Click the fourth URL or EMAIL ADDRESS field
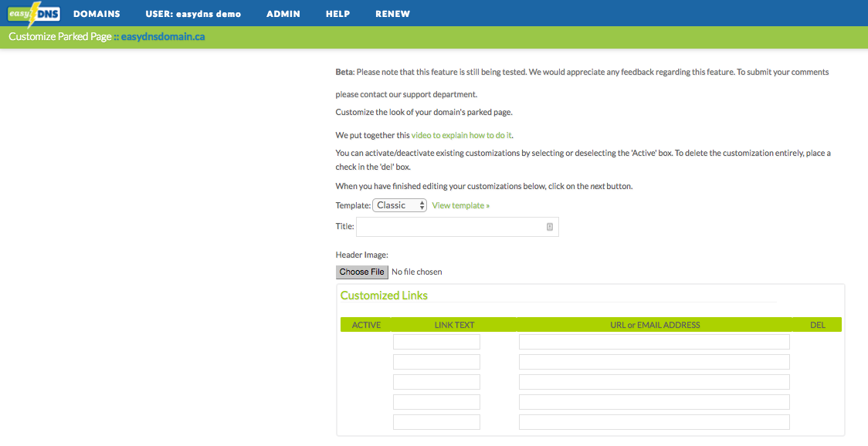This screenshot has width=868, height=446. click(654, 402)
